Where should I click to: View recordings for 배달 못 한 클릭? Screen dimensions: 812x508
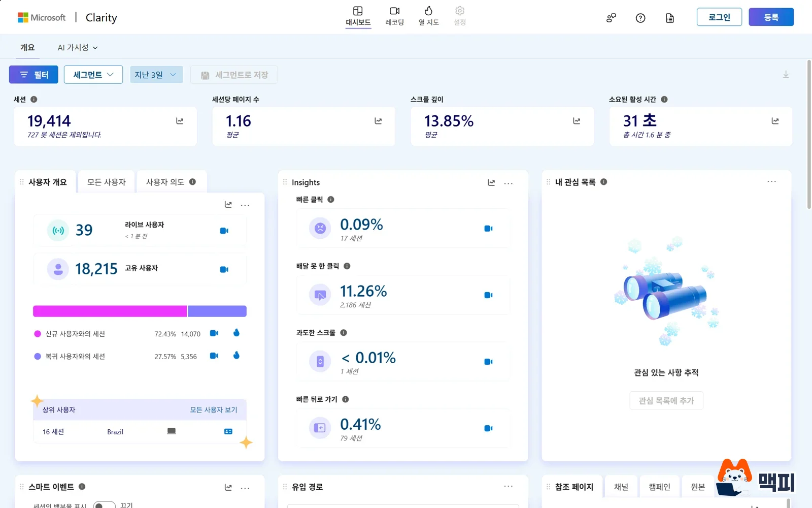coord(488,295)
